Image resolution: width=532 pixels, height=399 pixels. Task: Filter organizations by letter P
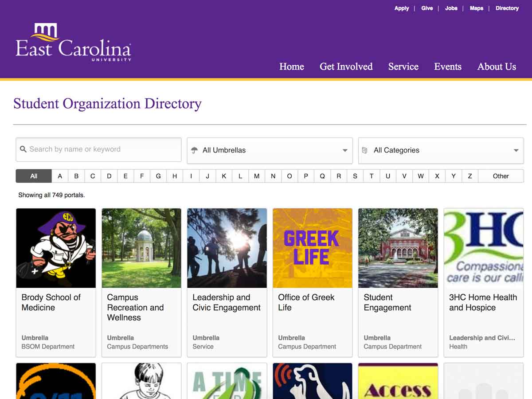306,176
